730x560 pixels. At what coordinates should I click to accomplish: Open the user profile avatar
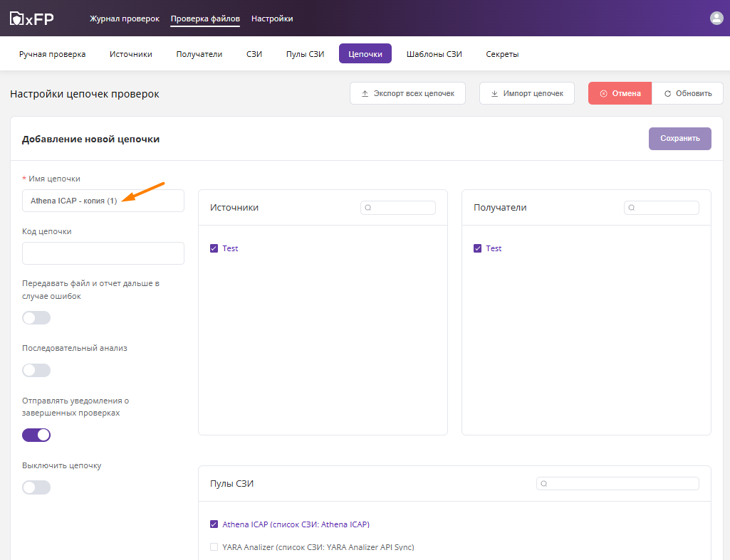[716, 18]
